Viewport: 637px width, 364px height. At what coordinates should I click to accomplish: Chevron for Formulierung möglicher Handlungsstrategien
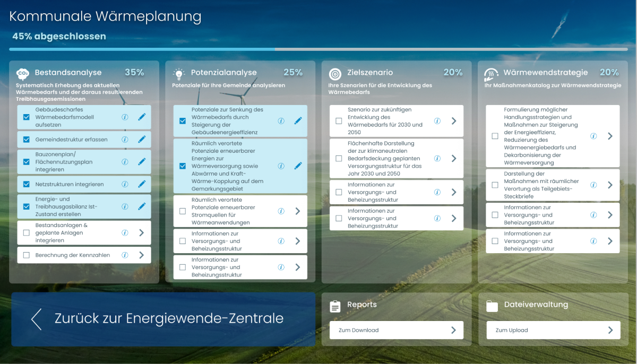tap(609, 136)
